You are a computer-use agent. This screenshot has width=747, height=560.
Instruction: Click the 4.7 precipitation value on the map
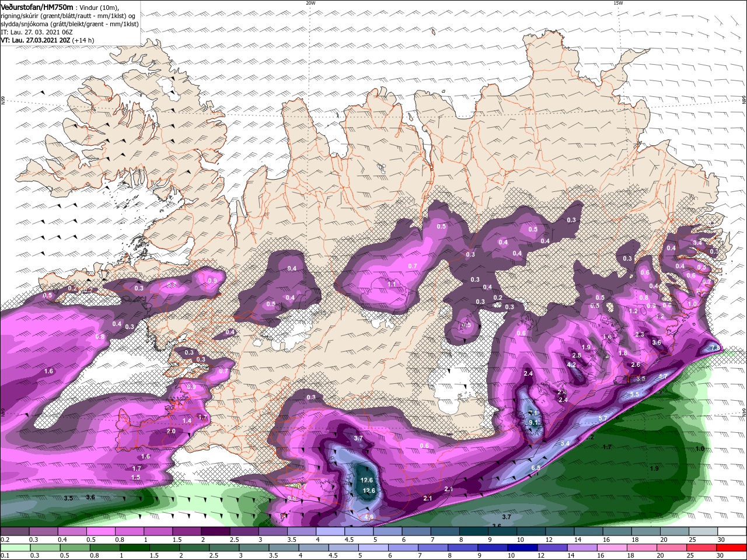tap(663, 377)
